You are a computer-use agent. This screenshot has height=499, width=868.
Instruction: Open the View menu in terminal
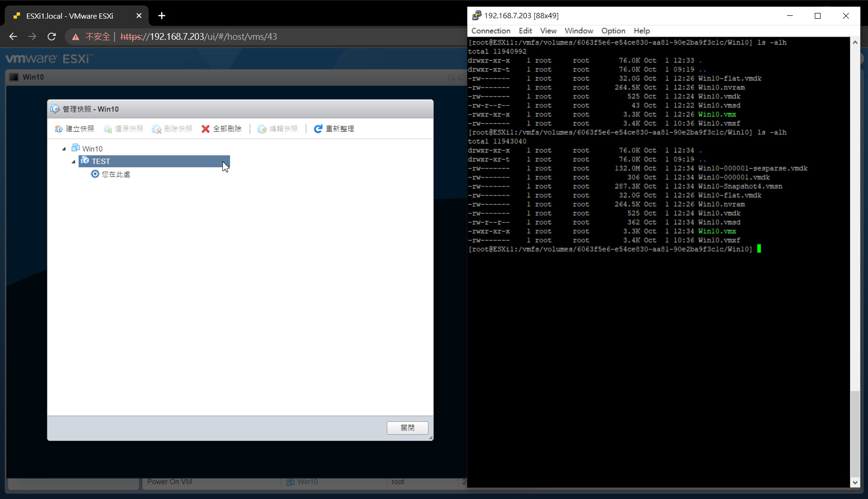[x=548, y=31]
